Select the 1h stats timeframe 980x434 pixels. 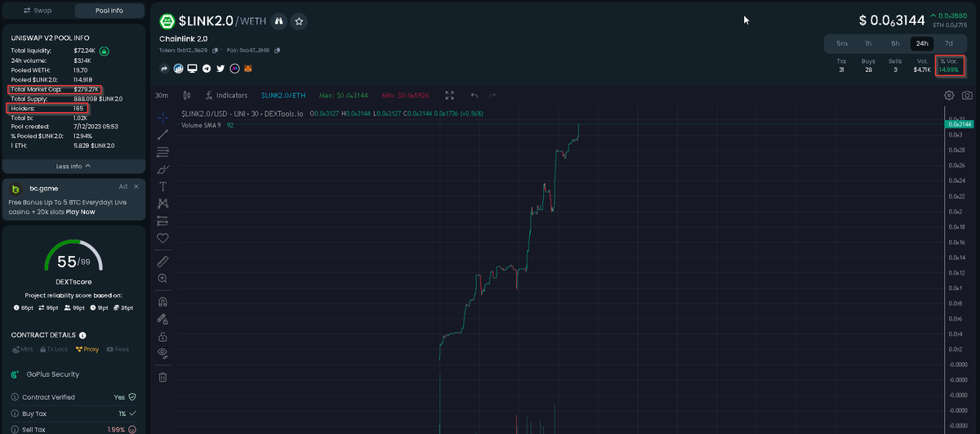(868, 43)
